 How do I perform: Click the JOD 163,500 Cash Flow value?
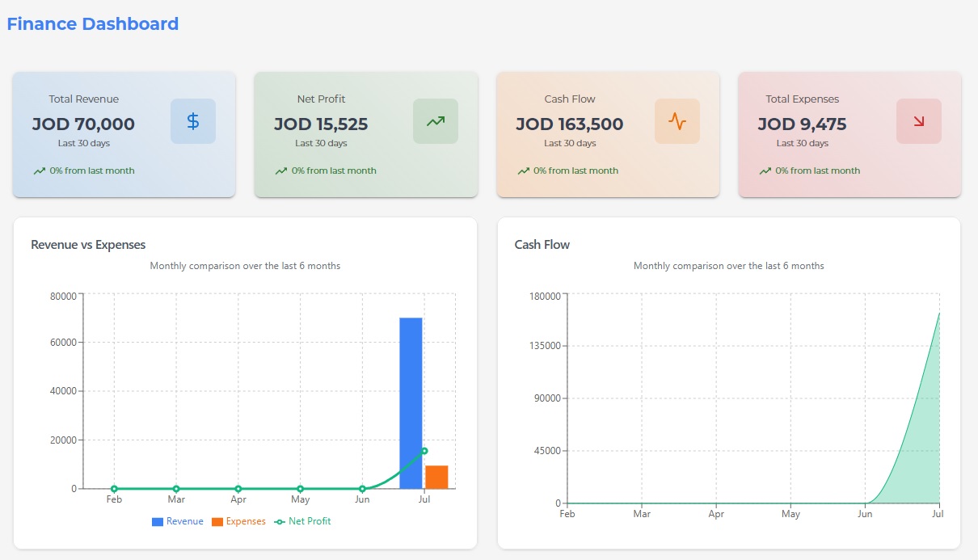point(570,124)
